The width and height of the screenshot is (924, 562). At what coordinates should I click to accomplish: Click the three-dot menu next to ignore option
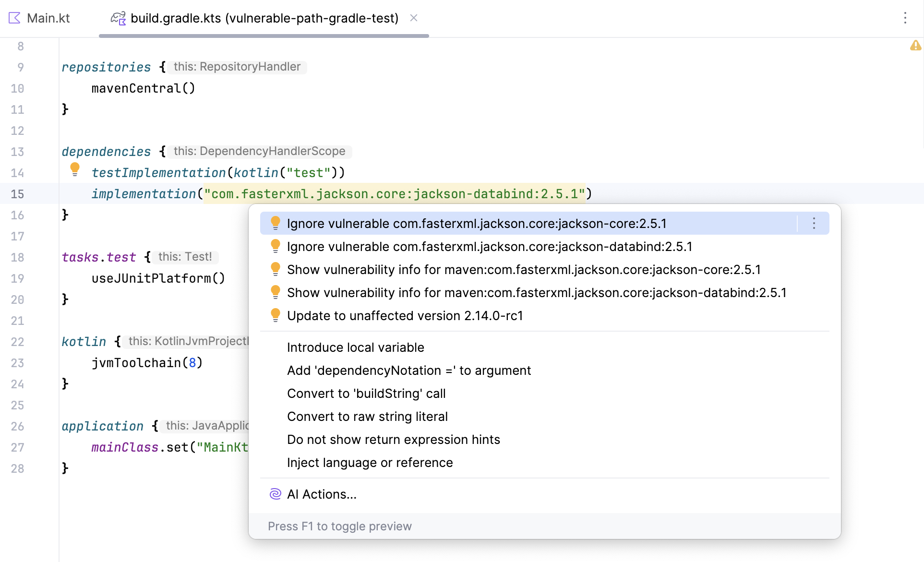click(814, 222)
